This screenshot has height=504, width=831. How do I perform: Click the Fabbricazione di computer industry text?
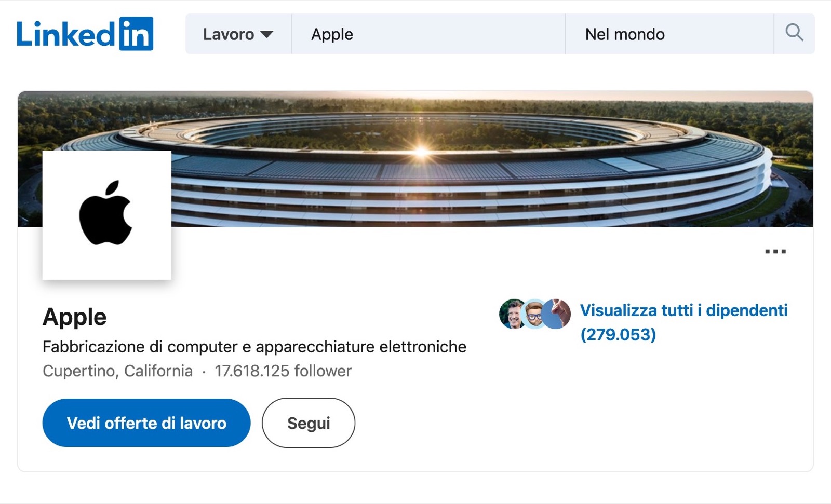coord(254,347)
